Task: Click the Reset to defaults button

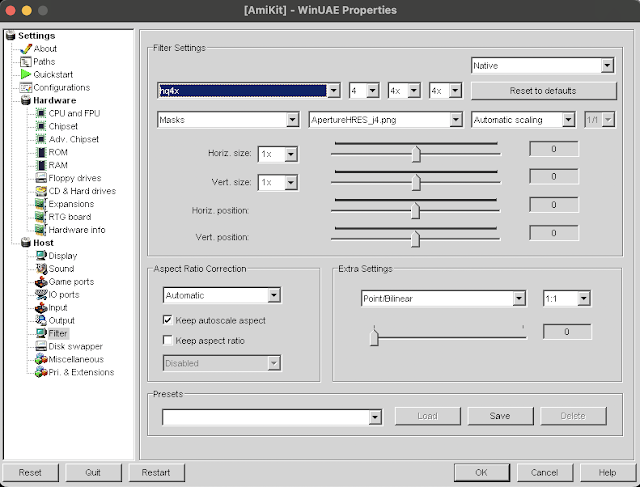Action: [x=543, y=91]
